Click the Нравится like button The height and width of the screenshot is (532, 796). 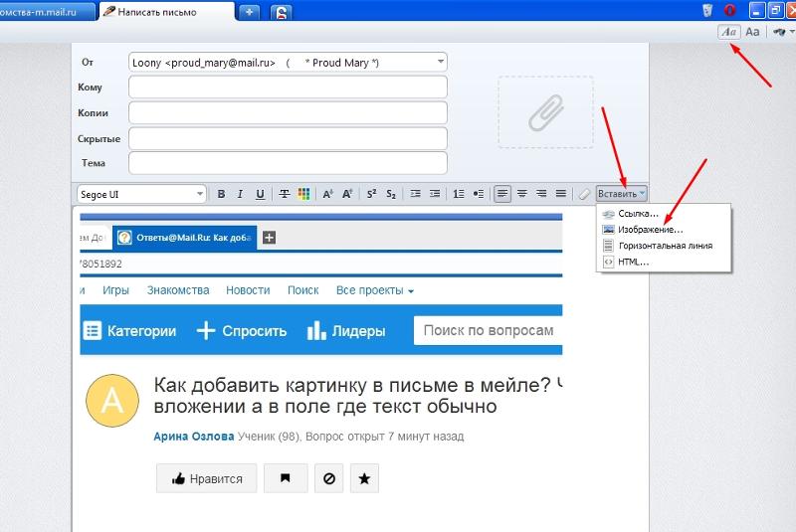[207, 478]
